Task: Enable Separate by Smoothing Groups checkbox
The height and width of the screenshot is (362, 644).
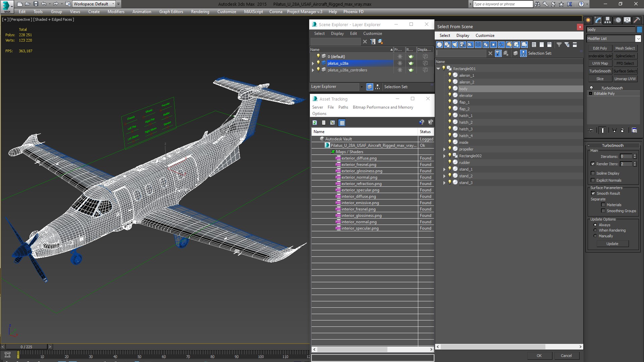Action: click(603, 211)
